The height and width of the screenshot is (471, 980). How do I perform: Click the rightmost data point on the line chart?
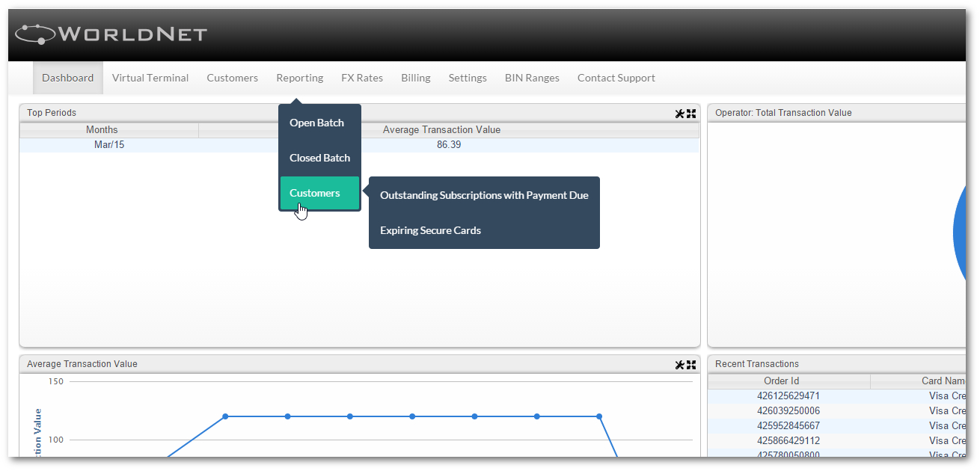[x=599, y=416]
